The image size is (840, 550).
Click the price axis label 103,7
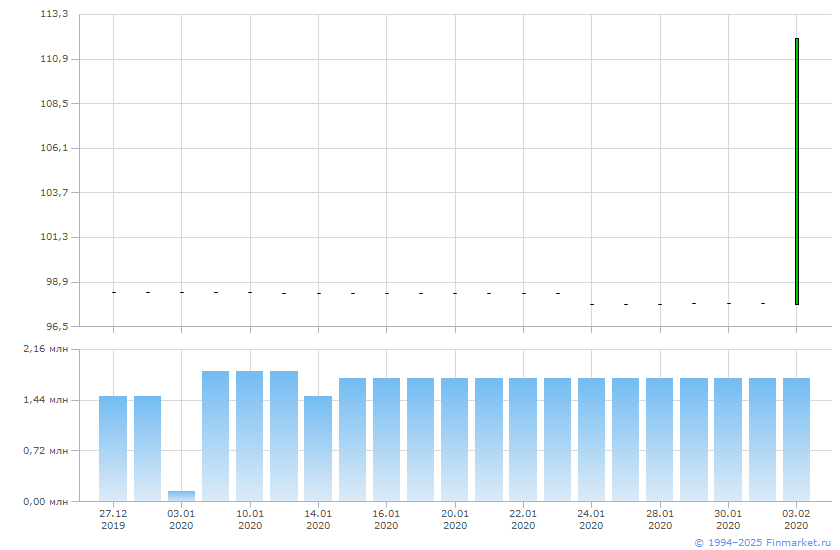coord(54,192)
